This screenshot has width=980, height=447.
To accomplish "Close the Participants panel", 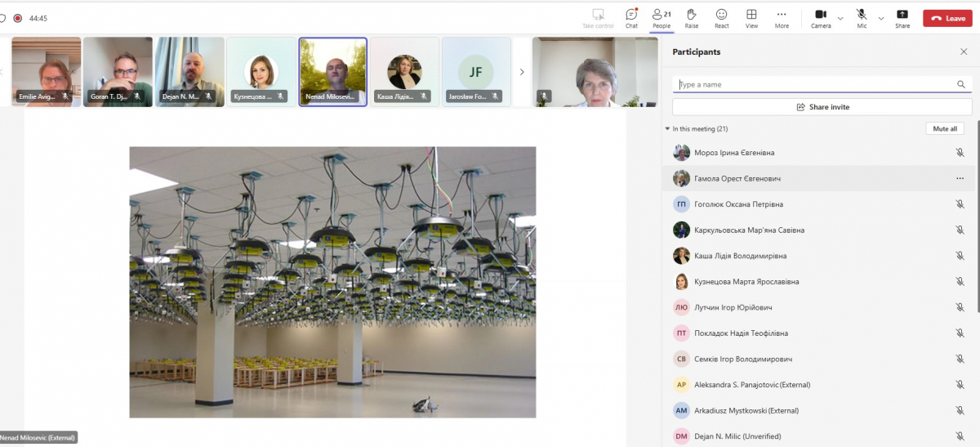I will (x=964, y=51).
